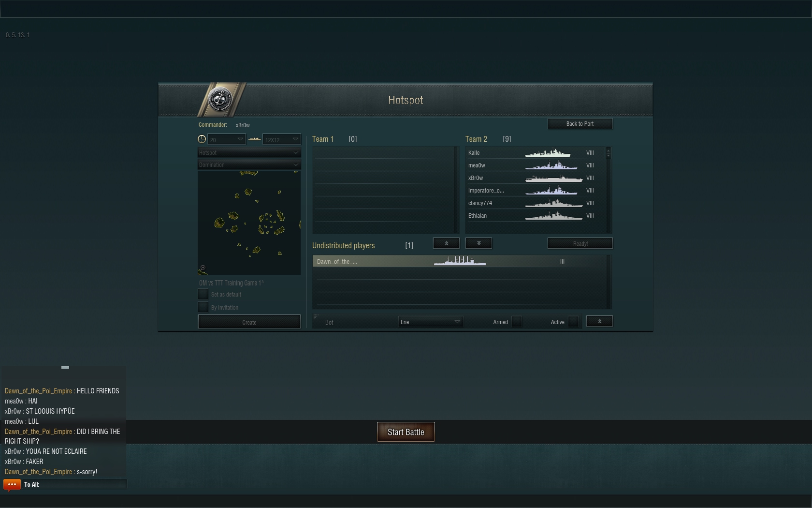Click chat message 'YOUA RE NOT ECLAIRE'
The width and height of the screenshot is (812, 508).
tap(56, 451)
